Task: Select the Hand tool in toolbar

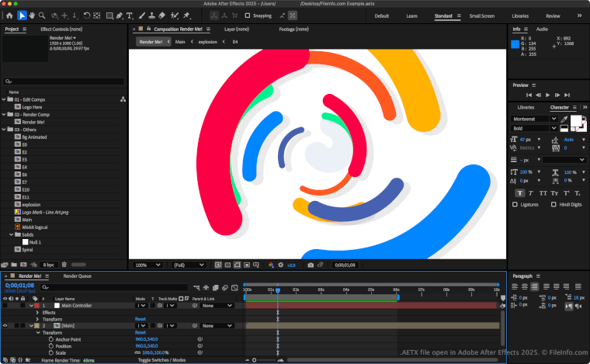Action: click(32, 16)
